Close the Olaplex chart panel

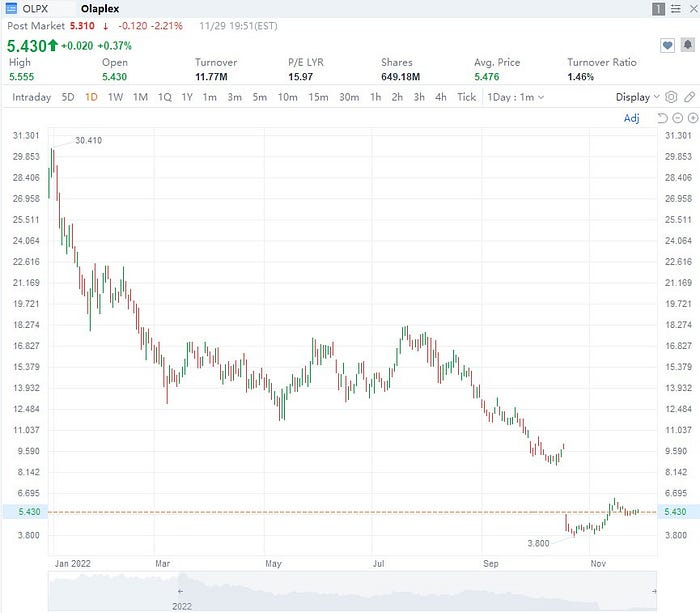point(694,8)
